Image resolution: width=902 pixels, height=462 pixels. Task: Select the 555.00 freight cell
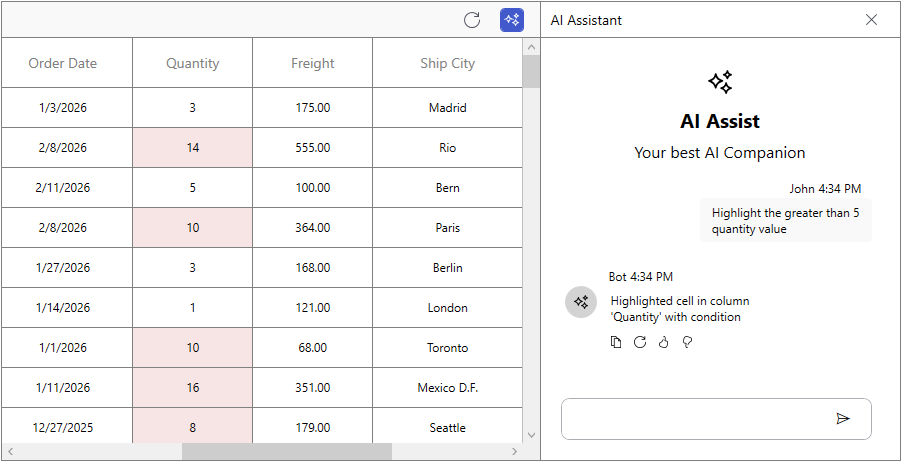coord(312,148)
